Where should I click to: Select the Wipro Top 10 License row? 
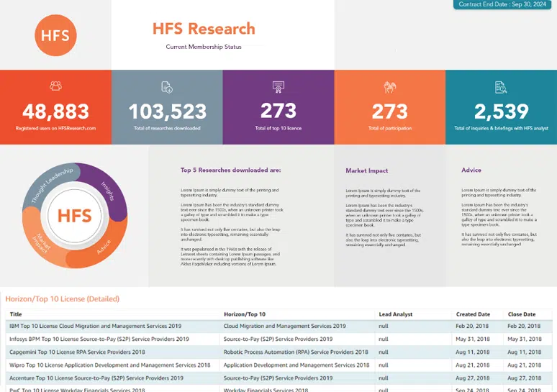pyautogui.click(x=278, y=365)
